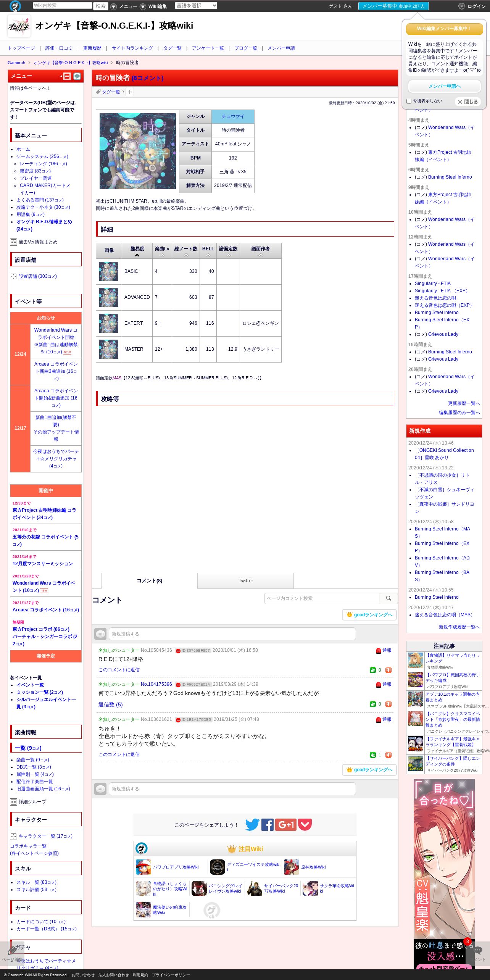The image size is (490, 980).
Task: Collapse the メニュー panel with its minus icon
Action: point(67,76)
